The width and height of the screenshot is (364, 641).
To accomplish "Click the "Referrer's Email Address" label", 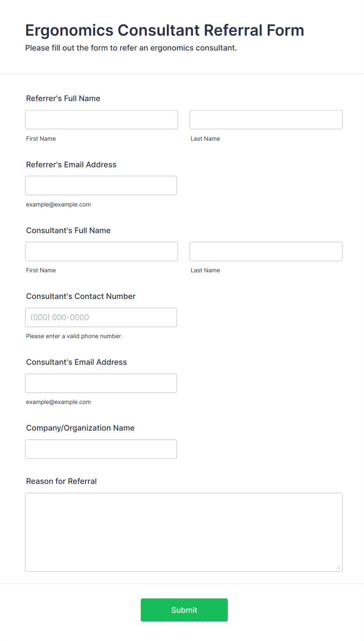I will click(x=71, y=165).
